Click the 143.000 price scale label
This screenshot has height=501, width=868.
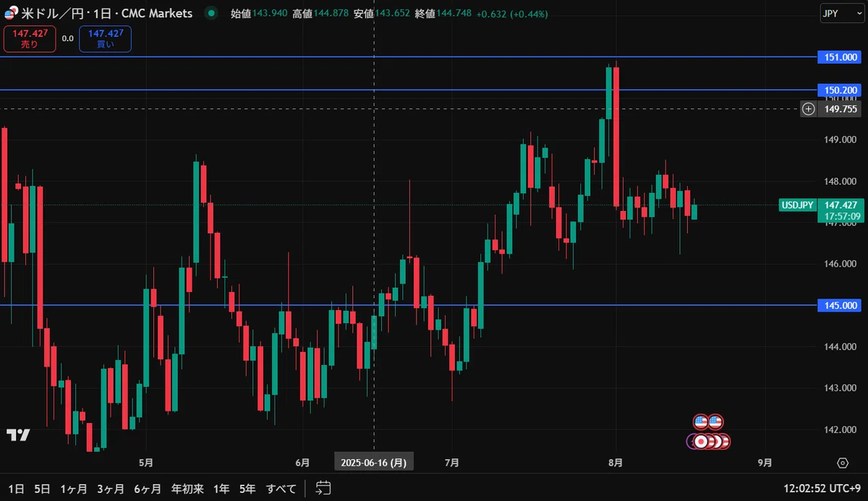[841, 388]
